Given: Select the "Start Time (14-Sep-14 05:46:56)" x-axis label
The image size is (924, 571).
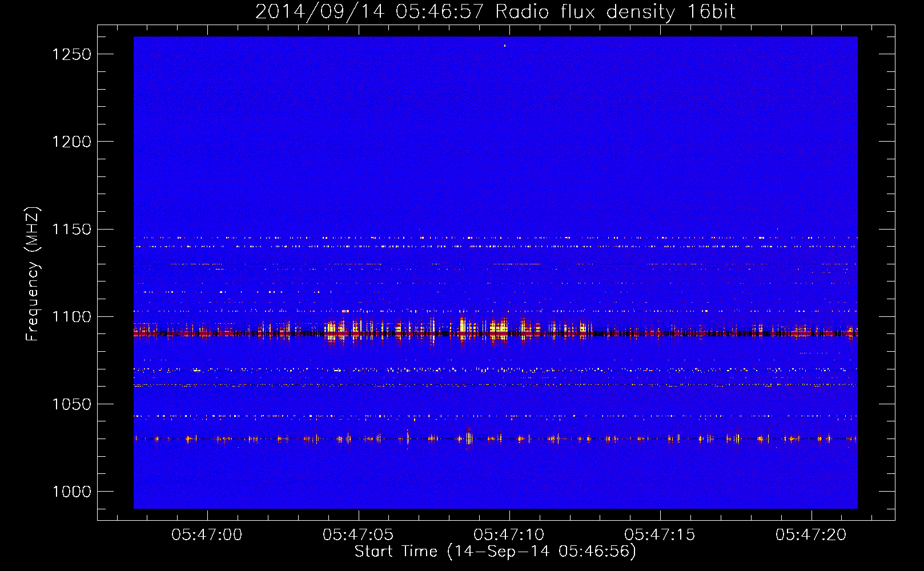Looking at the screenshot, I should (x=495, y=552).
